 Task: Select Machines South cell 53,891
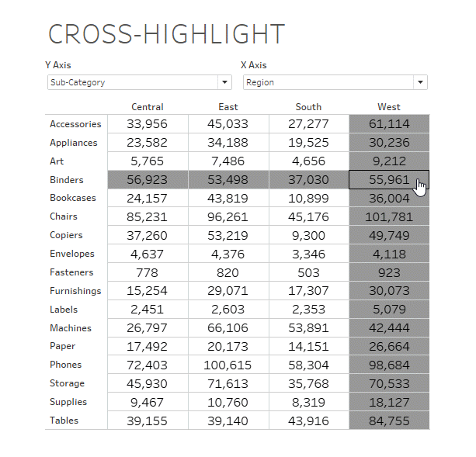pos(308,328)
